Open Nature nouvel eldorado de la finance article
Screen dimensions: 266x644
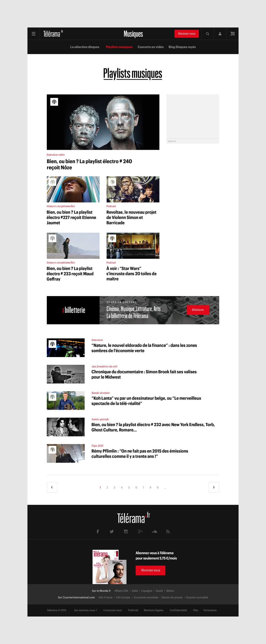(144, 348)
